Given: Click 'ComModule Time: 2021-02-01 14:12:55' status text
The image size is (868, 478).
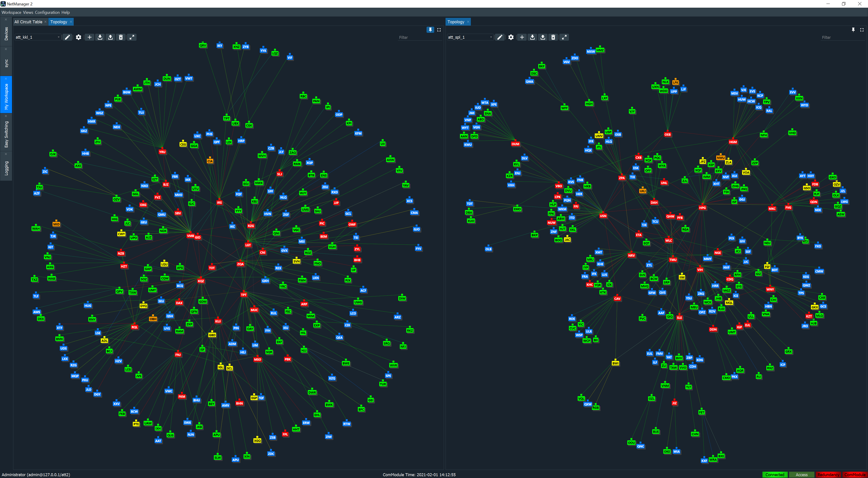Looking at the screenshot, I should 419,475.
